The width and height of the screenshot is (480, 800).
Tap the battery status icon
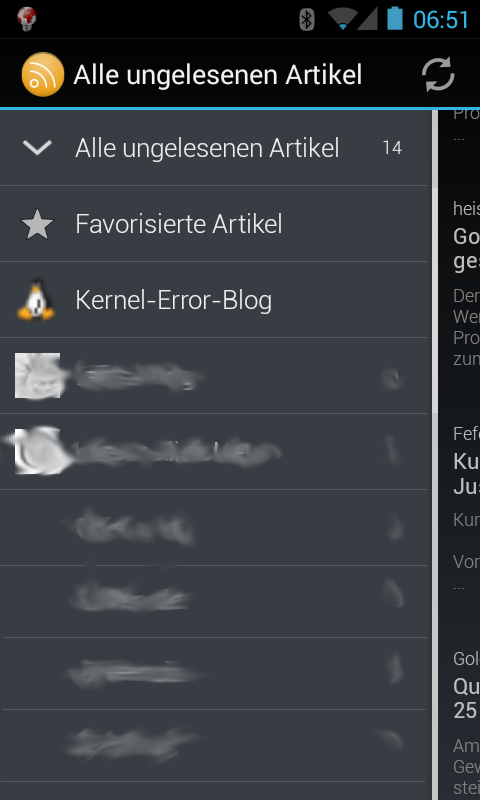click(x=395, y=19)
